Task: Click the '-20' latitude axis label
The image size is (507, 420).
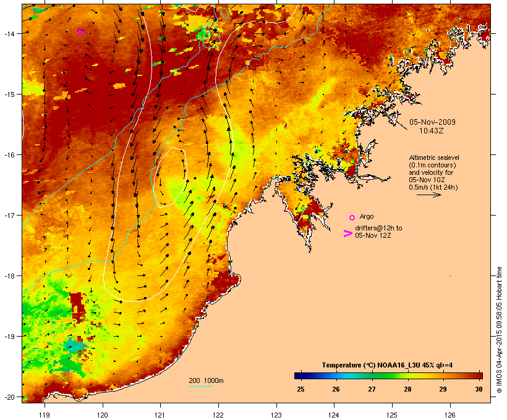Action: point(9,397)
